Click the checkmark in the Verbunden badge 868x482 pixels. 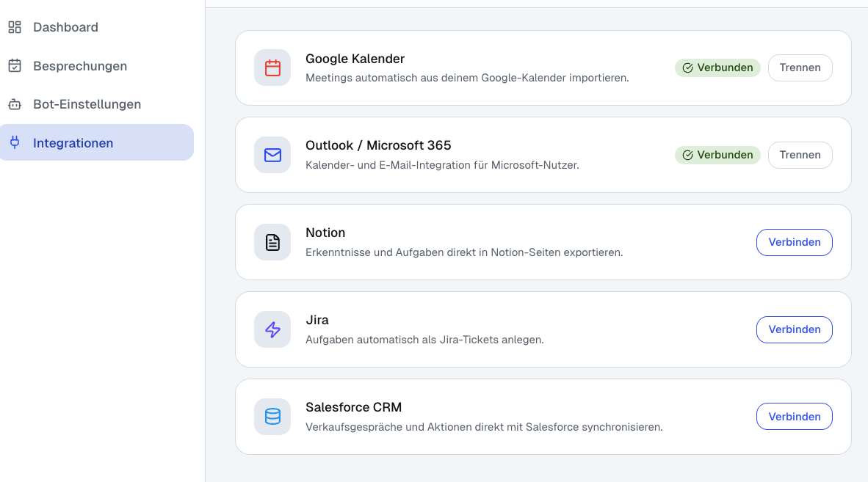(687, 67)
